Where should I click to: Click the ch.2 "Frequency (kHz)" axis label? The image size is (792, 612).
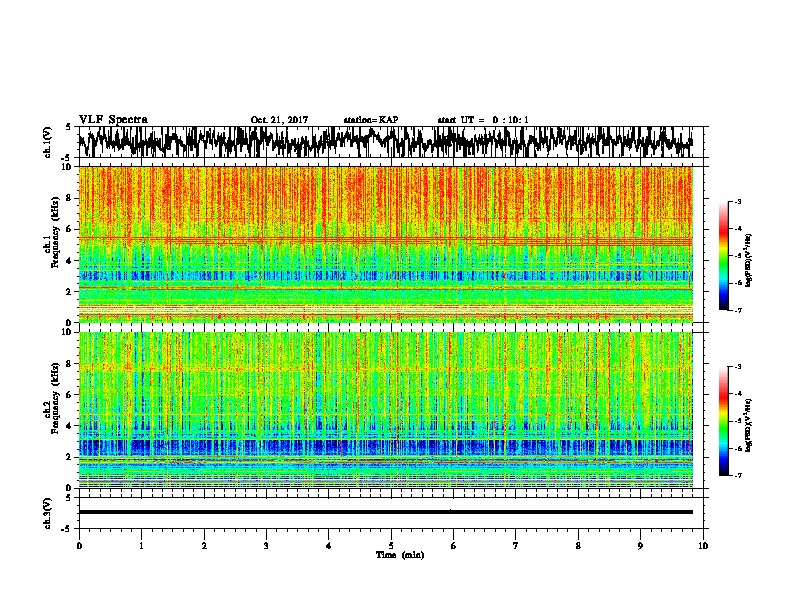(55, 398)
